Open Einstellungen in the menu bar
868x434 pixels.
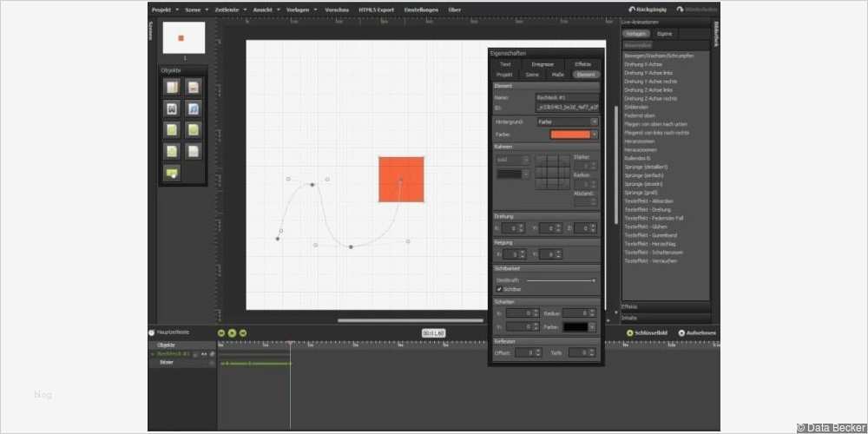pos(421,10)
